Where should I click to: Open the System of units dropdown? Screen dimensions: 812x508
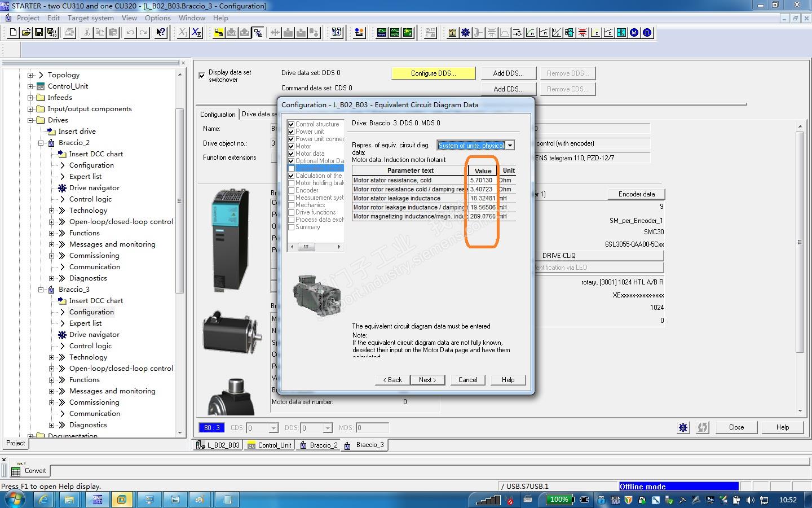coord(510,146)
